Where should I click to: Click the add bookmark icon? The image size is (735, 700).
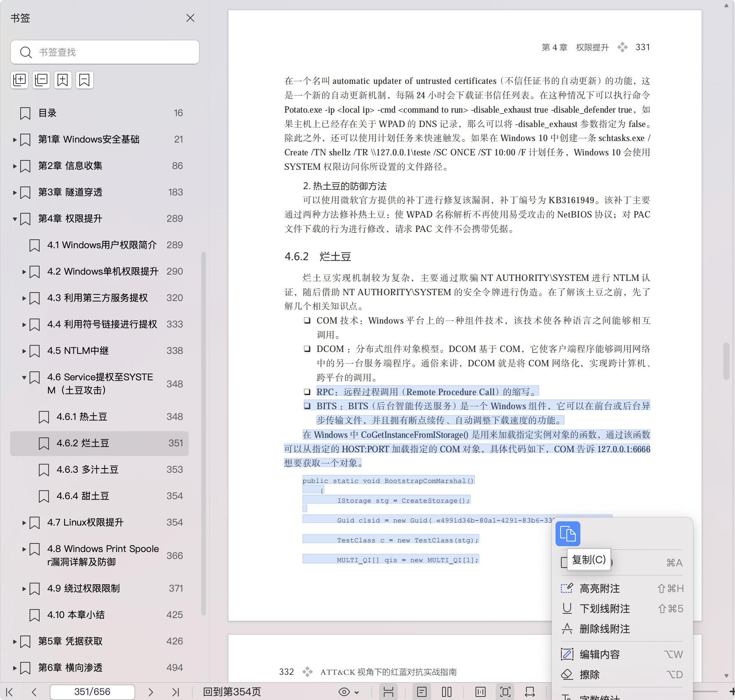(x=63, y=80)
